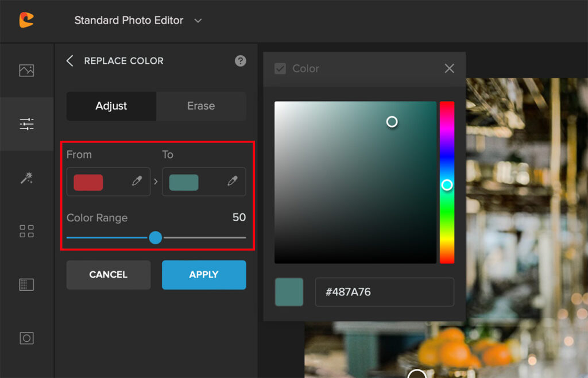This screenshot has height=378, width=588.
Task: Click the saturation-brightness picker handle
Action: [392, 122]
